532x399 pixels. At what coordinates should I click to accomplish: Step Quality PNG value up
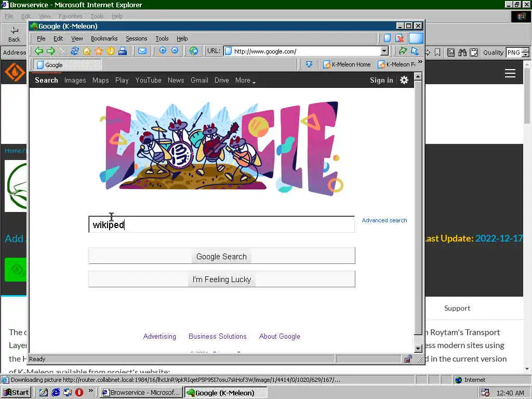coord(526,50)
